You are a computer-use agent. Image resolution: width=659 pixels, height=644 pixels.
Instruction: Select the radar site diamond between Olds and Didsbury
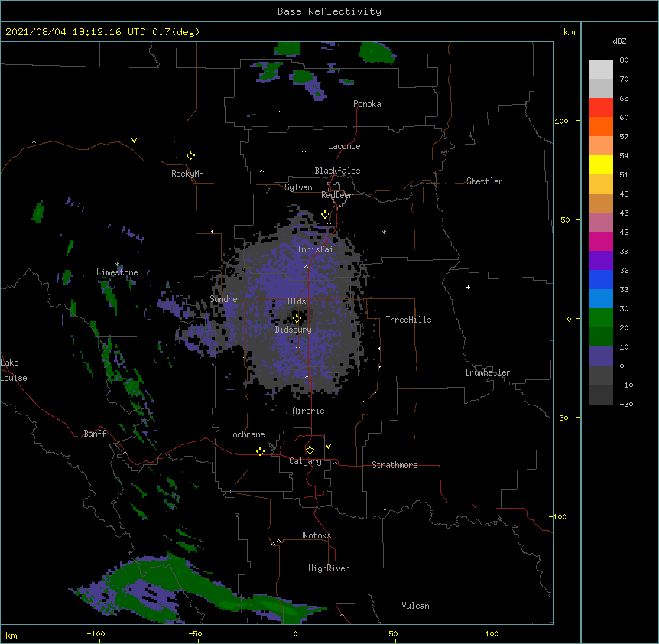[297, 319]
